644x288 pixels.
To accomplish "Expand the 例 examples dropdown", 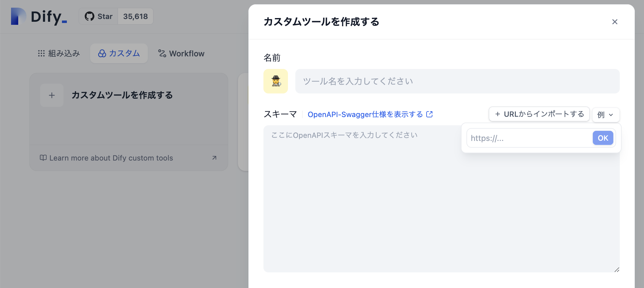I will click(606, 115).
